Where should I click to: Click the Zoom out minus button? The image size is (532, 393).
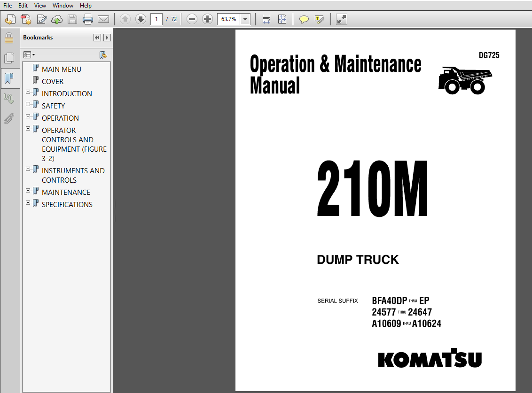pos(192,19)
